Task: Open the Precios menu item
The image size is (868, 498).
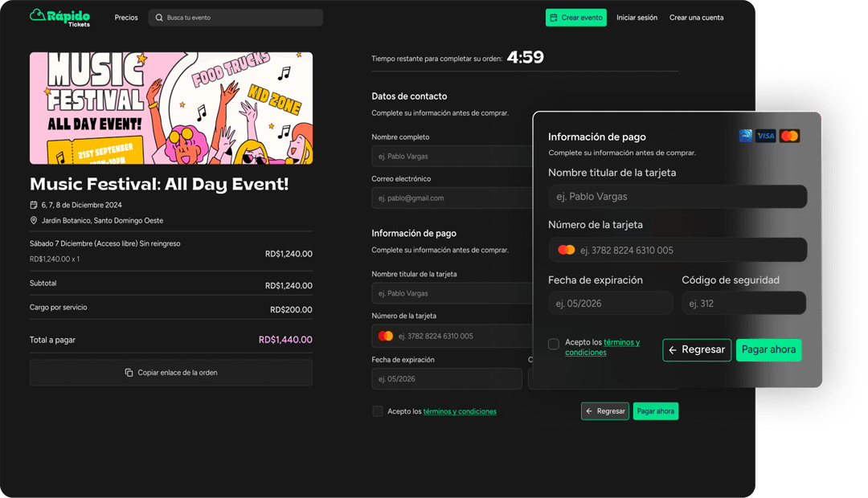Action: pos(126,18)
